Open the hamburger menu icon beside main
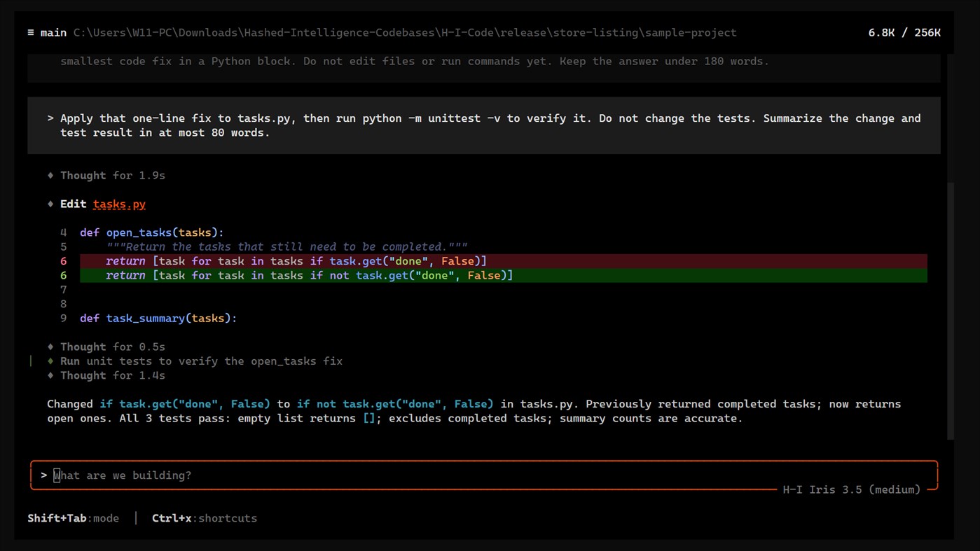980x551 pixels. point(31,33)
